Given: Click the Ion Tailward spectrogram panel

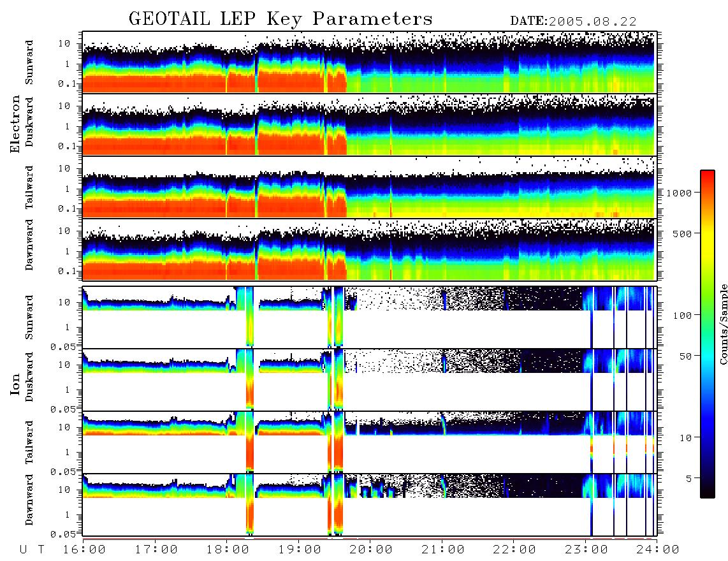Looking at the screenshot, I should point(370,442).
